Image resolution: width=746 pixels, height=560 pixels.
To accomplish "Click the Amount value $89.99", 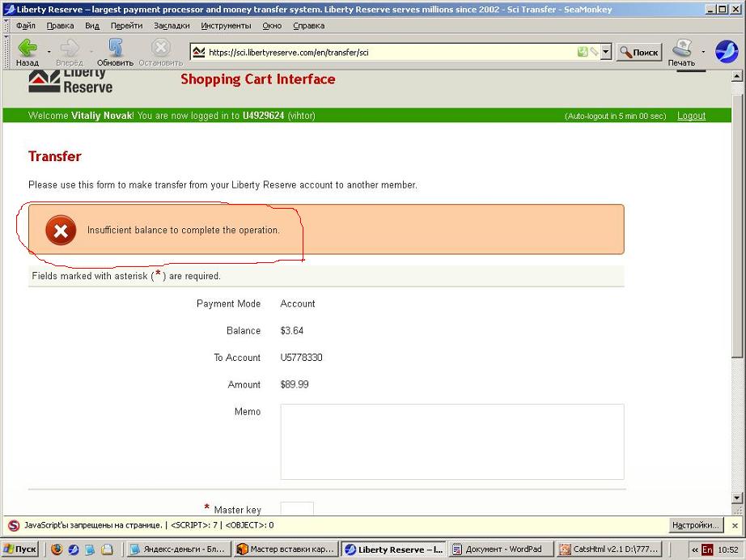I will (x=295, y=384).
